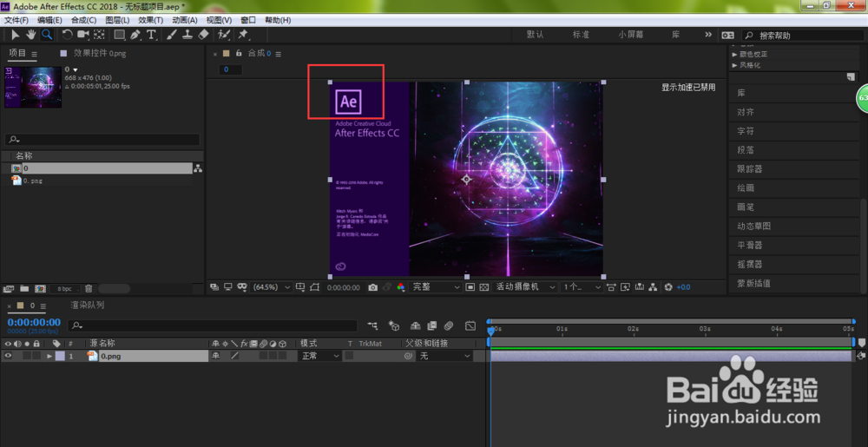Screen dimensions: 868x447
Task: Open the Graph Editor icon in timeline
Action: (x=470, y=325)
